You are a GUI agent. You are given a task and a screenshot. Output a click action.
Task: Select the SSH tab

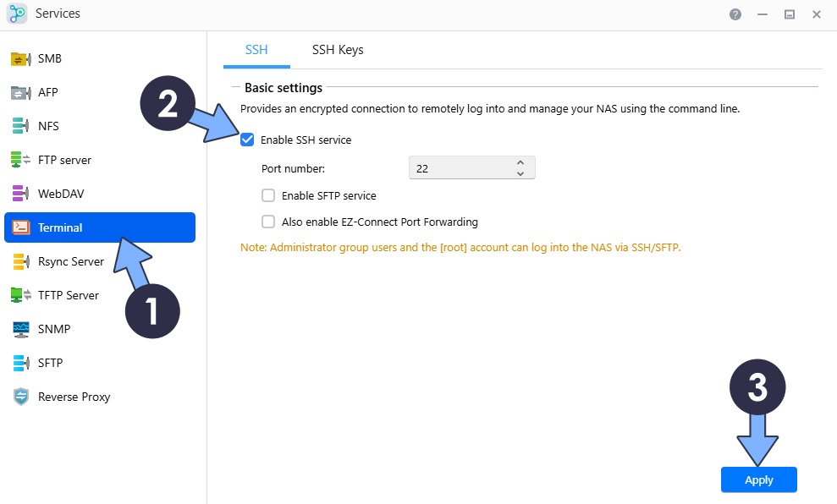click(256, 50)
